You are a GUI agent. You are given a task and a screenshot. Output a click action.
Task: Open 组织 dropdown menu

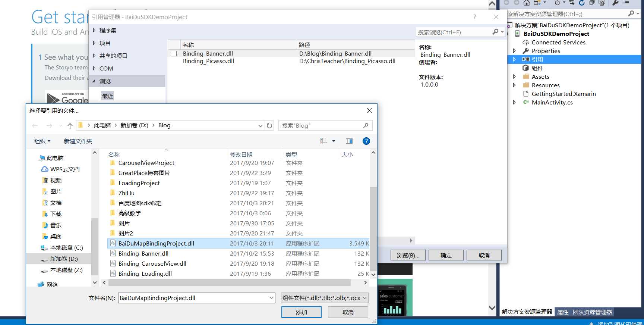pyautogui.click(x=42, y=141)
